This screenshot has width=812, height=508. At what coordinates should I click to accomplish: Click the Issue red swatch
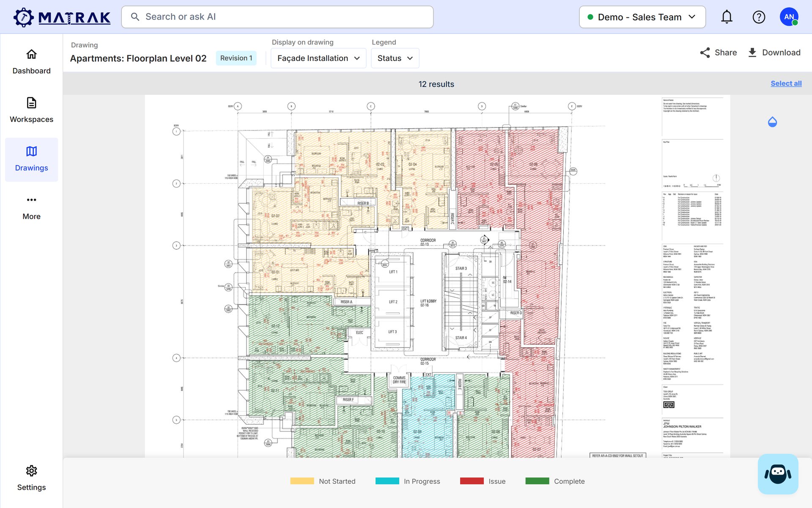[472, 481]
